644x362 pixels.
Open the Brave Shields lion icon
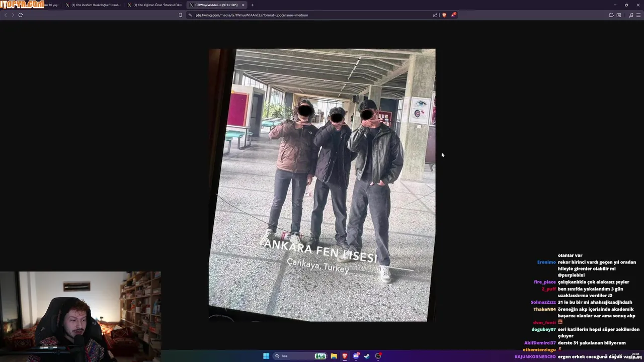444,15
